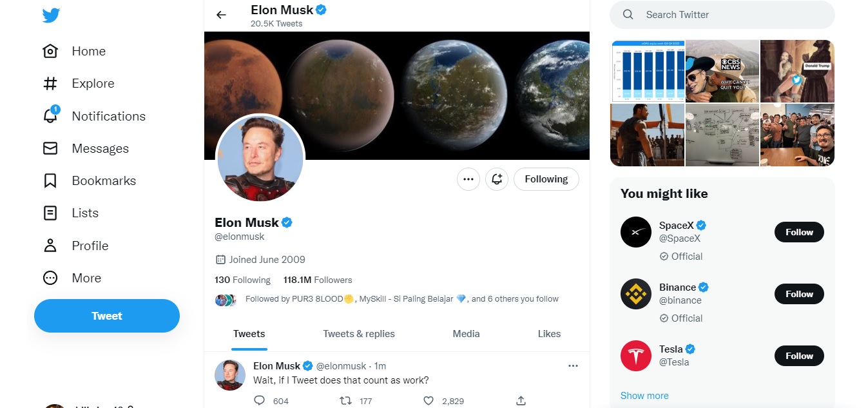Viewport: 868px width, 408px height.
Task: Open the reply icon on Elon's tweet
Action: tap(259, 400)
